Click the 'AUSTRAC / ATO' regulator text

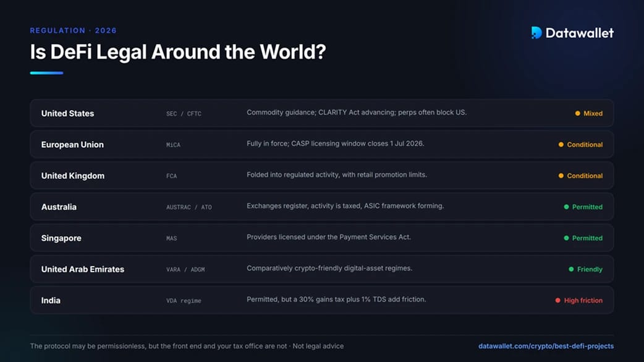click(x=189, y=207)
